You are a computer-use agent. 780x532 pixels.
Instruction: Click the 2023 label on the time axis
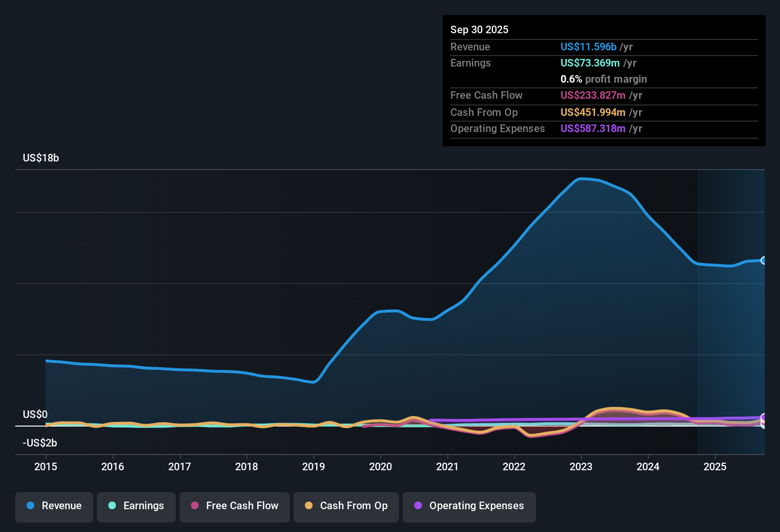[x=581, y=467]
